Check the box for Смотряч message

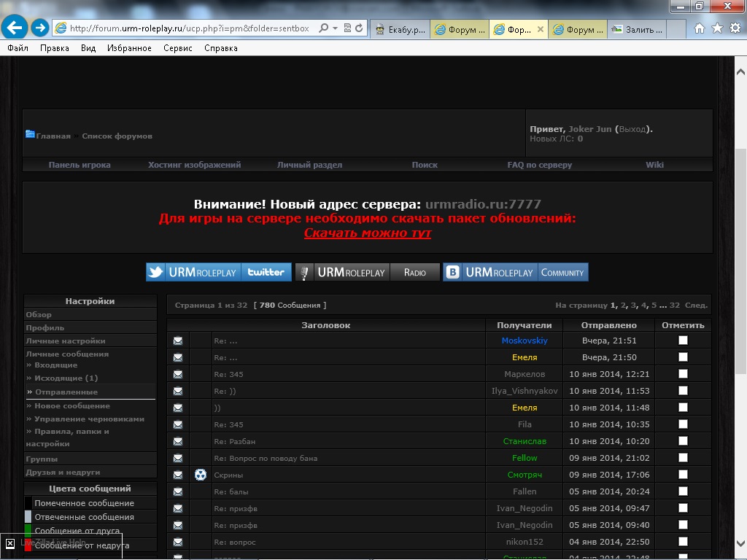[x=683, y=474]
